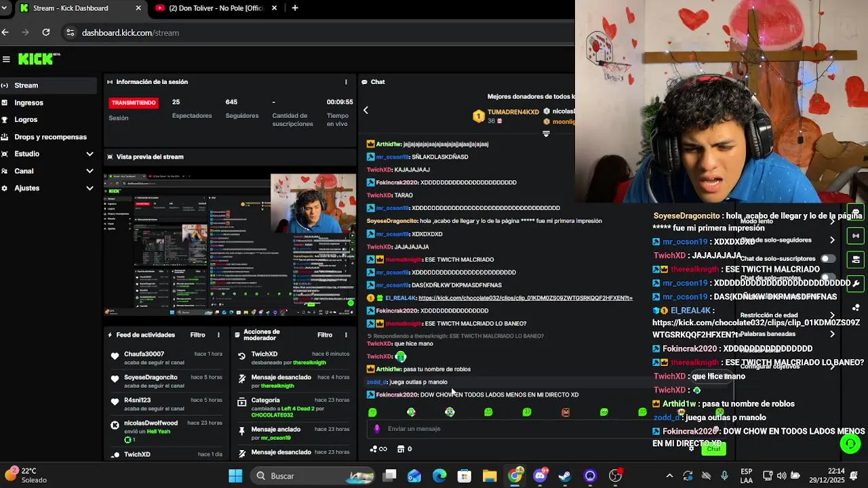
Task: Click the shop icon with 0
Action: click(404, 449)
